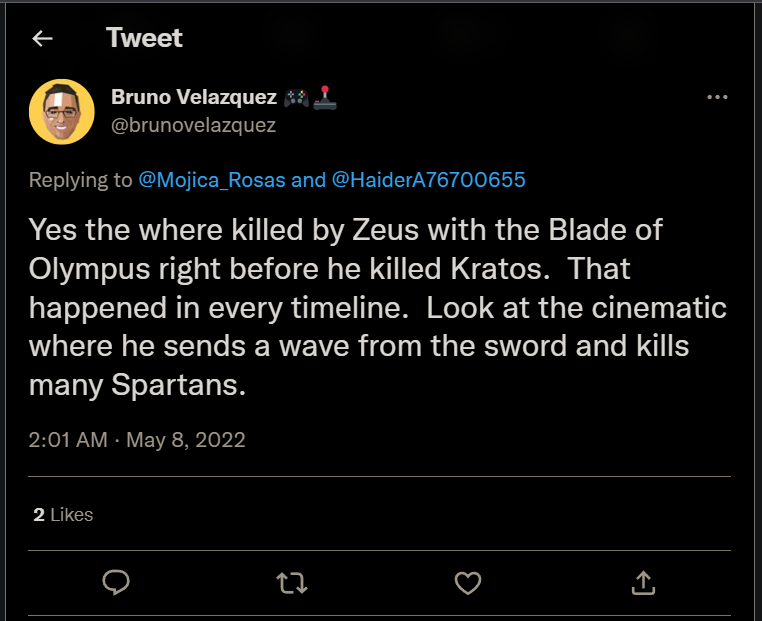Open the three-dot more options menu
Image resolution: width=762 pixels, height=621 pixels.
[x=717, y=98]
